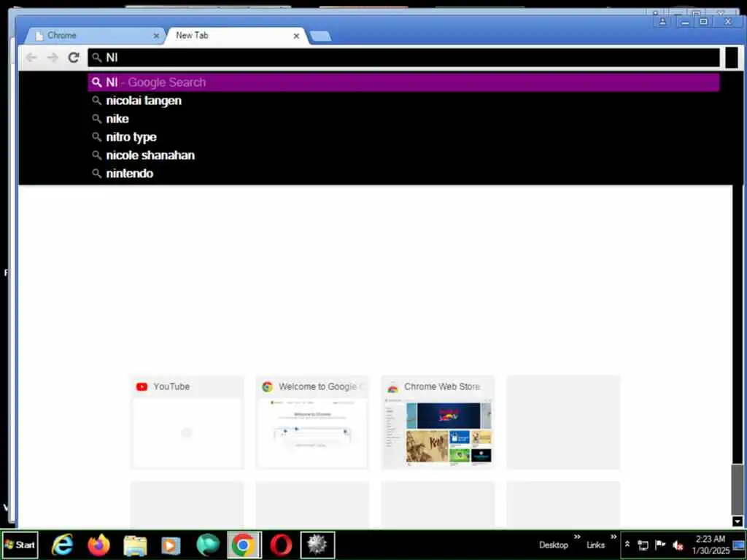
Task: Choose the 'nicole shanahan' suggestion
Action: 403,155
